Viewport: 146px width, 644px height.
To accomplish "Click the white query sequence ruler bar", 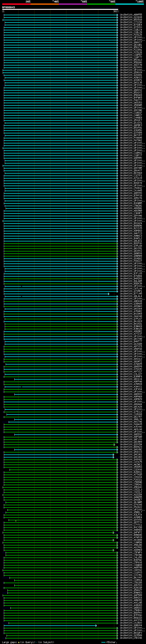I will tap(60, 9).
